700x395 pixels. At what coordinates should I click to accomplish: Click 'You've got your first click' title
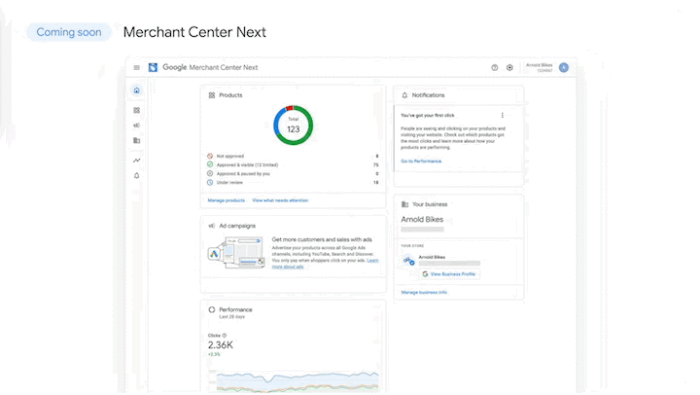428,115
